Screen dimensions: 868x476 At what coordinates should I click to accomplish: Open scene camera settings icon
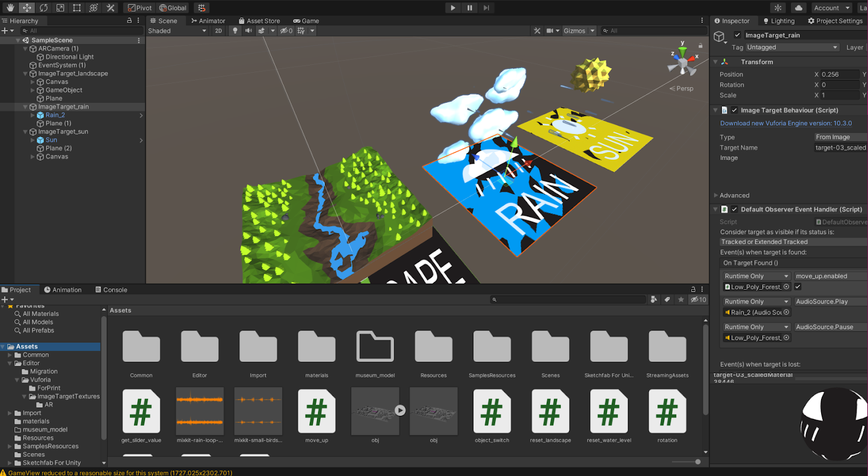coord(550,31)
